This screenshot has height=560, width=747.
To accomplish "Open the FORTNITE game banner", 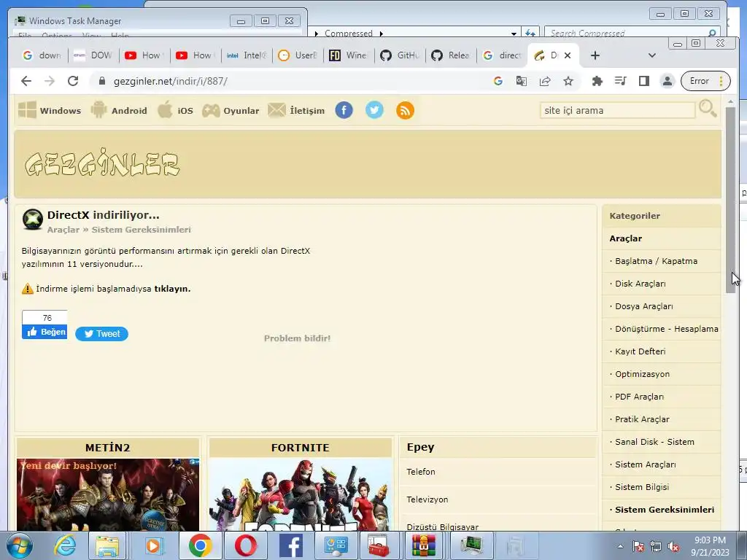I will point(300,494).
